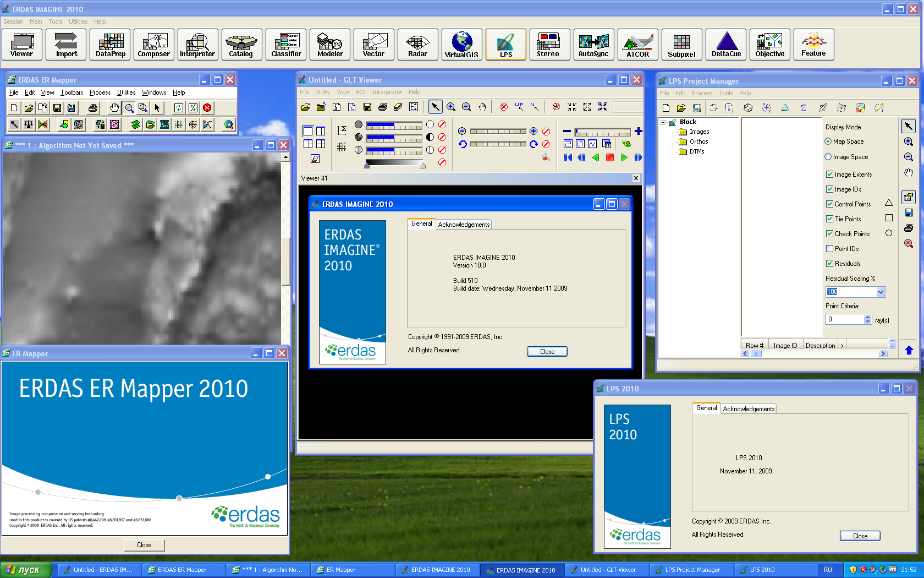
Task: Click the red stop icon in ER Mapper
Action: point(207,108)
